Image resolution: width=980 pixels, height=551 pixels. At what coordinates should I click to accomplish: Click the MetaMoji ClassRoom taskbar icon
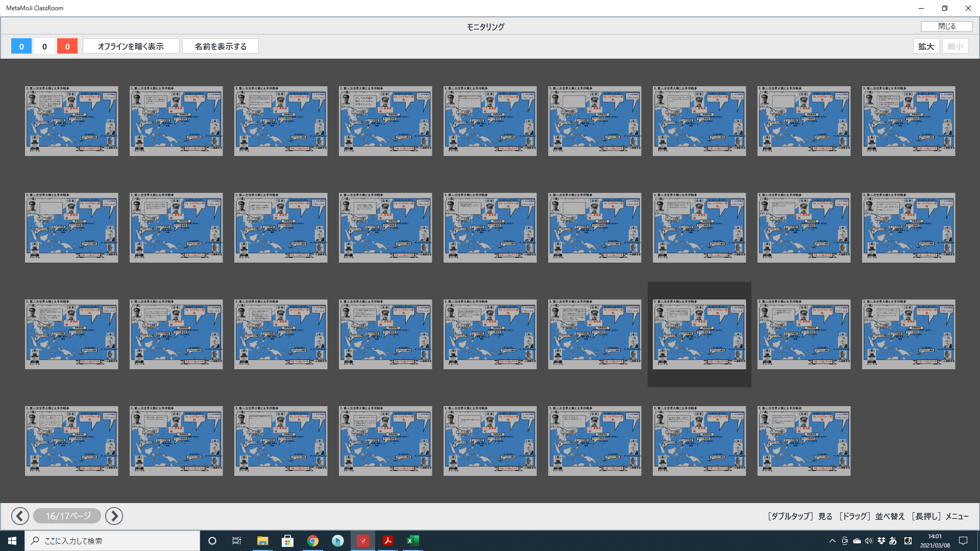point(363,541)
